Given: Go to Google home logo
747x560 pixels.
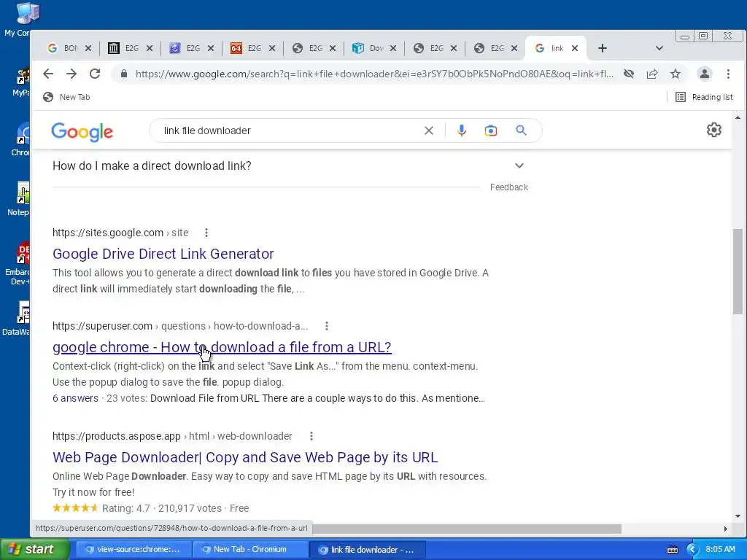Looking at the screenshot, I should (x=82, y=131).
